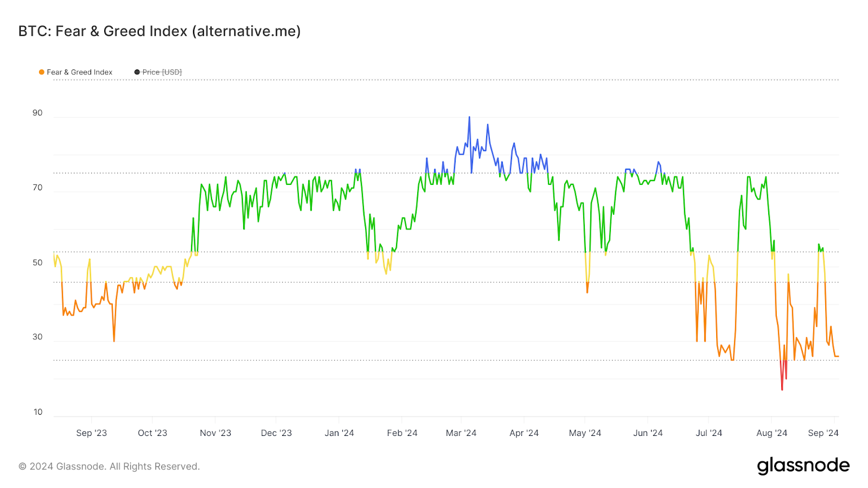Click the Price [USD] legend label text
The width and height of the screenshot is (868, 488).
[x=162, y=72]
